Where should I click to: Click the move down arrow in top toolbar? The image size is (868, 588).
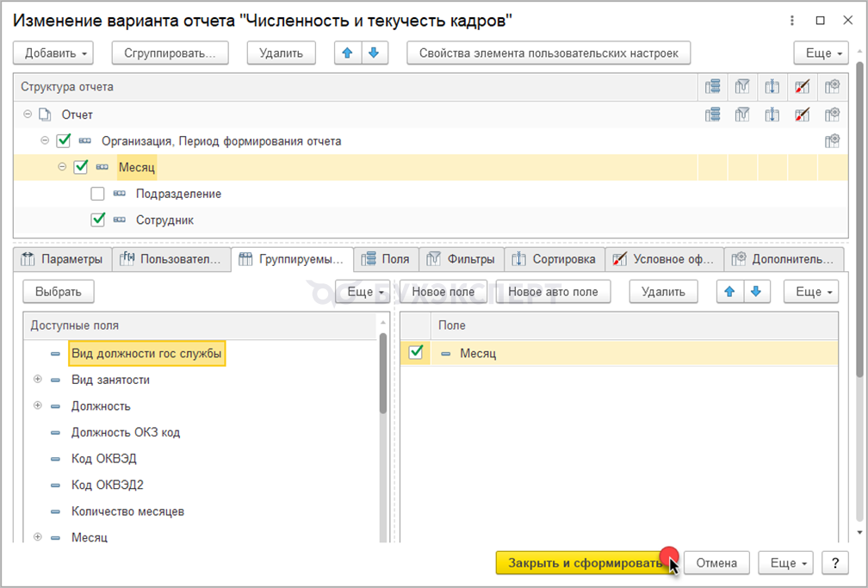[374, 53]
